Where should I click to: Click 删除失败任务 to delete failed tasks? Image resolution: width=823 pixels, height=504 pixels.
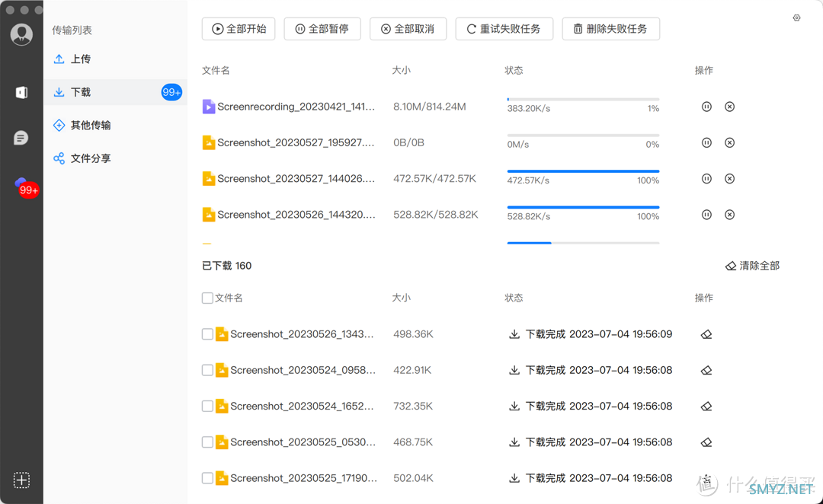610,29
